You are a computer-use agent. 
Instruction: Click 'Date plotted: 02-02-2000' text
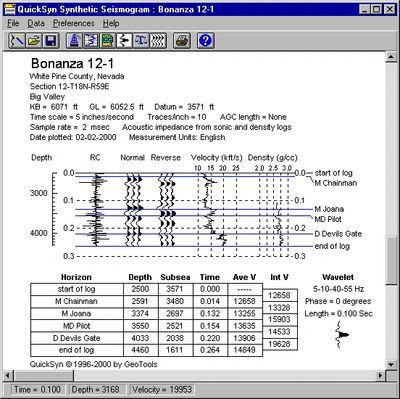tap(73, 137)
